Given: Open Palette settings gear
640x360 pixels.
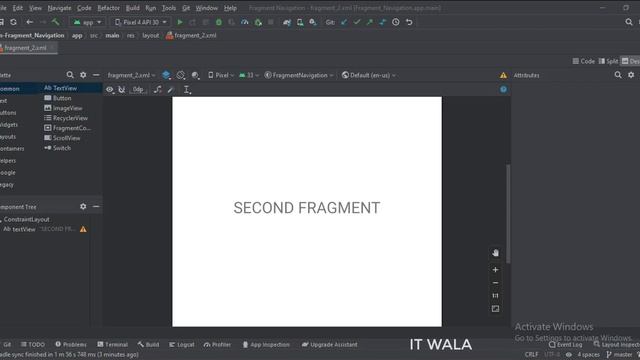Looking at the screenshot, I should 83,75.
